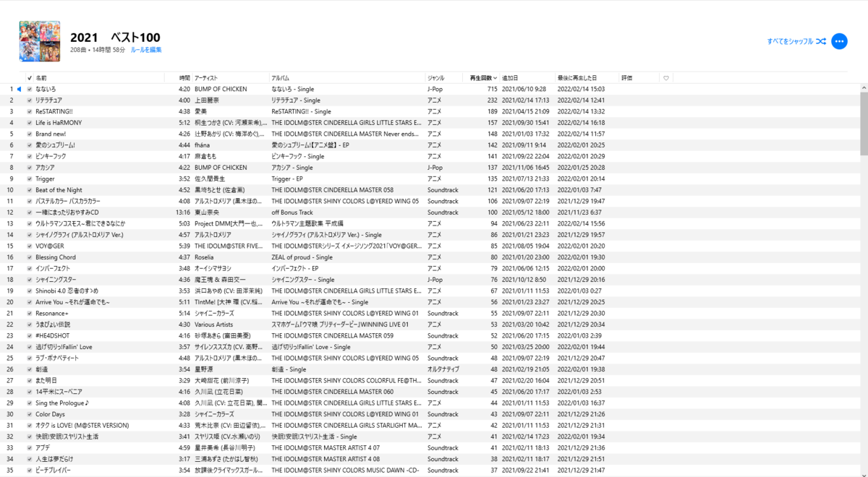The width and height of the screenshot is (868, 477).
Task: Select the song 14平米にスーベニア
Action: [59, 392]
